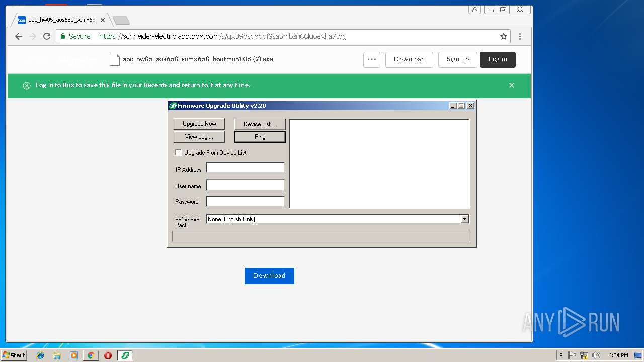This screenshot has width=644, height=362.
Task: Open the Windows Start menu
Action: point(14,355)
